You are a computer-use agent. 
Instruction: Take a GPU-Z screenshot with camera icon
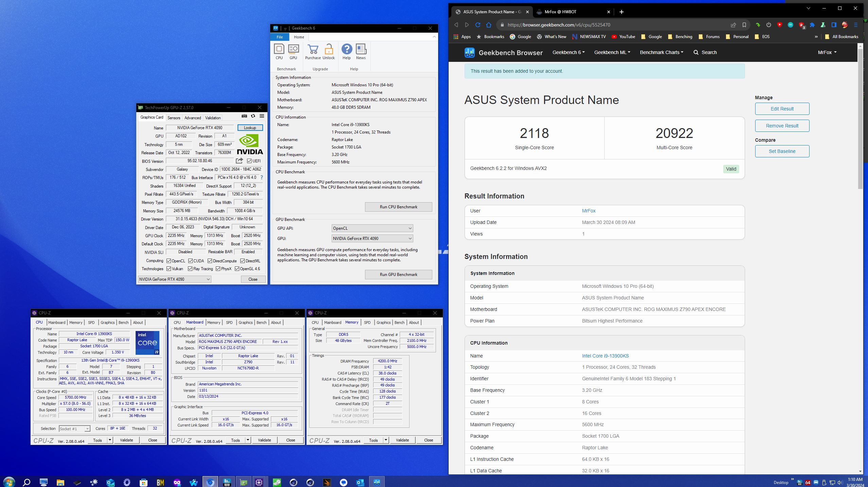[x=244, y=116]
